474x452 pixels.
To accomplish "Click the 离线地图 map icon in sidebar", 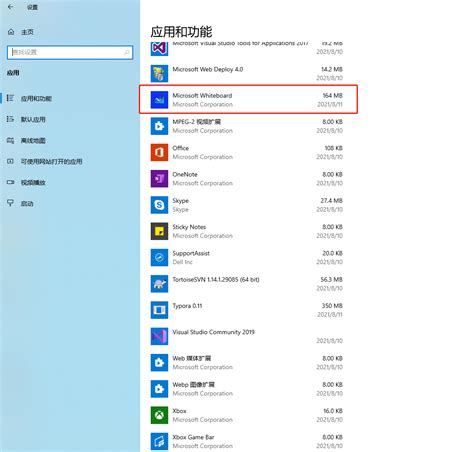I will pyautogui.click(x=10, y=140).
